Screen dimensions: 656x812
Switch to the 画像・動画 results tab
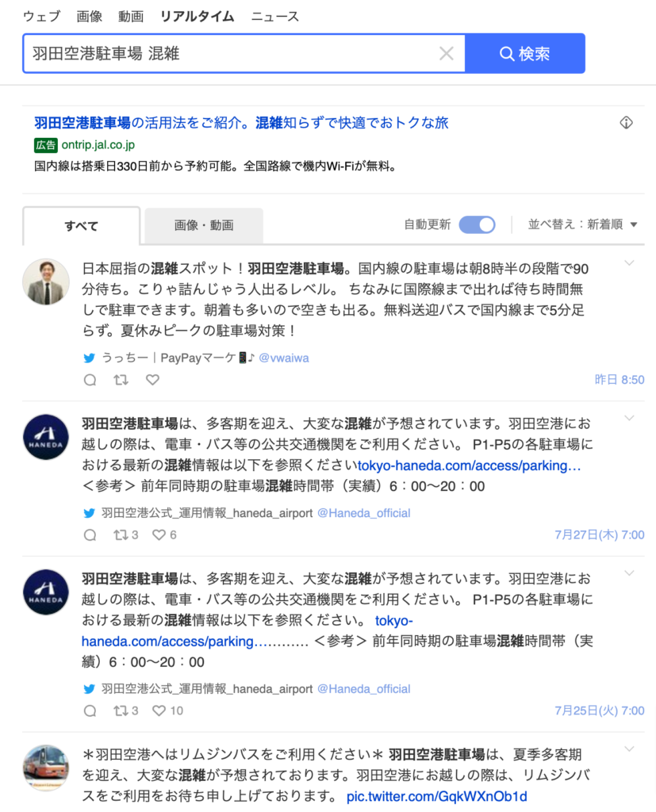[x=204, y=226]
